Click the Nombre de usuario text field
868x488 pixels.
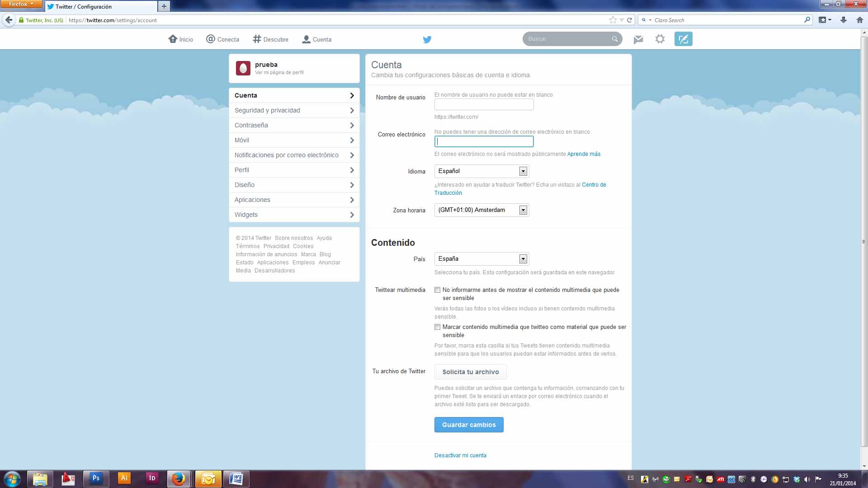(484, 105)
